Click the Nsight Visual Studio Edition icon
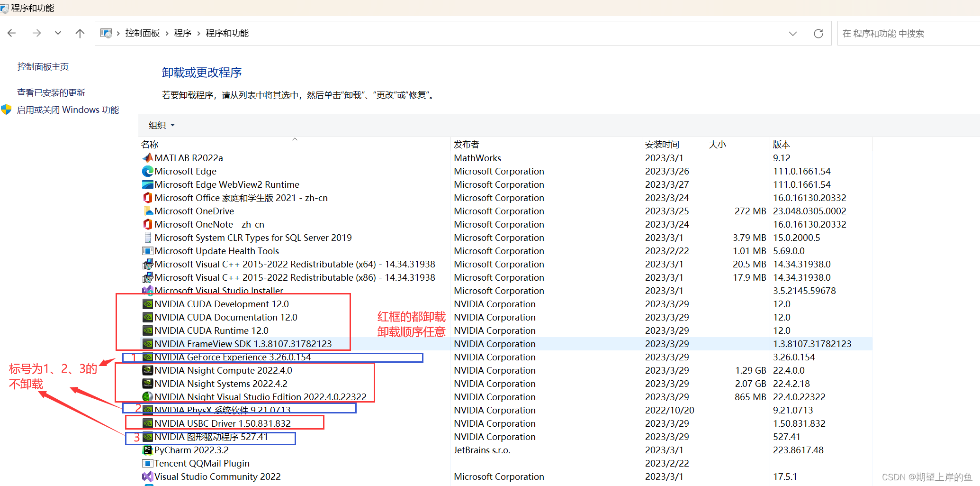 point(148,397)
